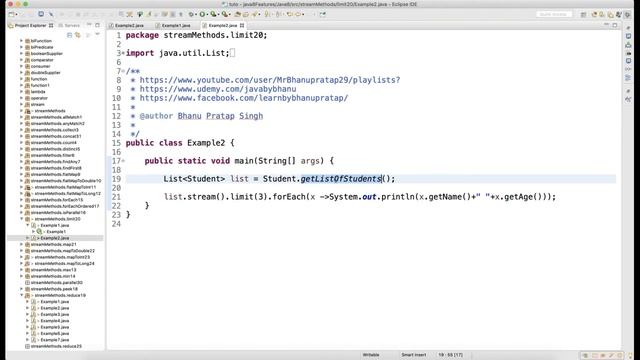Maximize the Project Explorer view

[97, 25]
